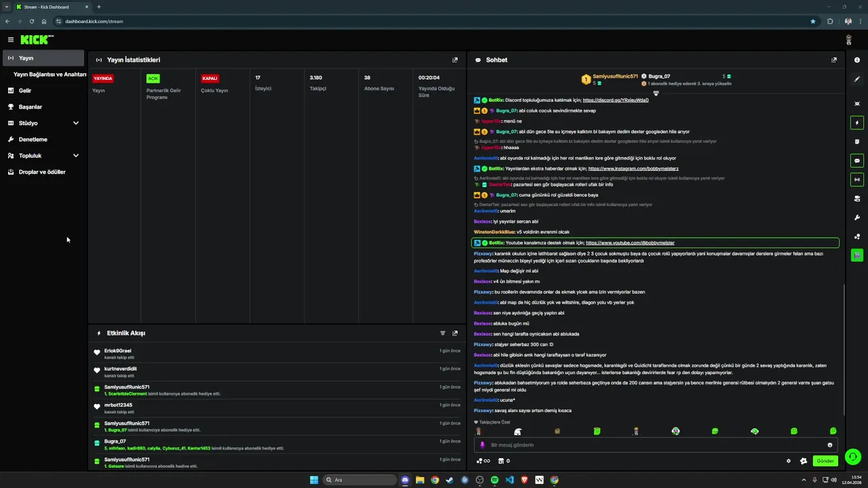Click the notes document icon in right sidebar
The width and height of the screenshot is (868, 488).
pos(857,142)
